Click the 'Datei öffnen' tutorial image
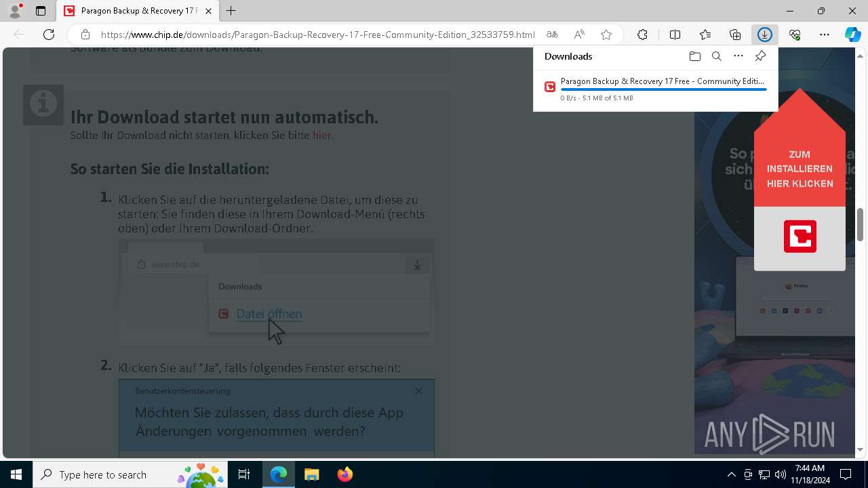This screenshot has height=488, width=868. (x=277, y=293)
